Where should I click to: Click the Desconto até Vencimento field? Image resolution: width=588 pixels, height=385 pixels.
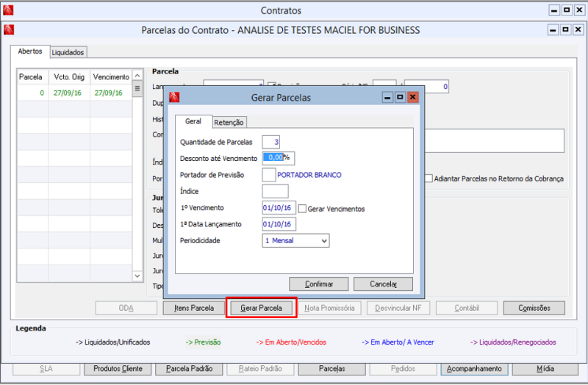tap(279, 158)
